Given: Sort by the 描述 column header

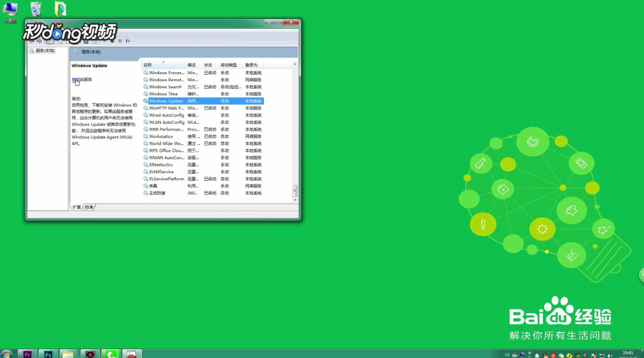Looking at the screenshot, I should 194,65.
